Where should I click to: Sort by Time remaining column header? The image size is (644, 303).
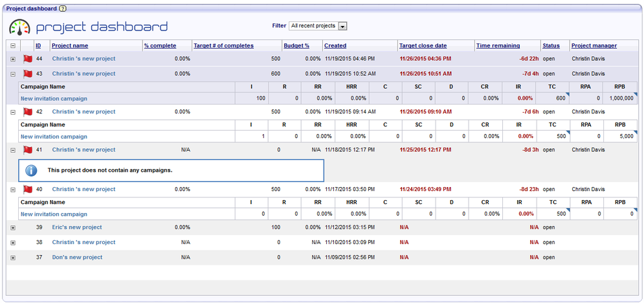coord(498,45)
